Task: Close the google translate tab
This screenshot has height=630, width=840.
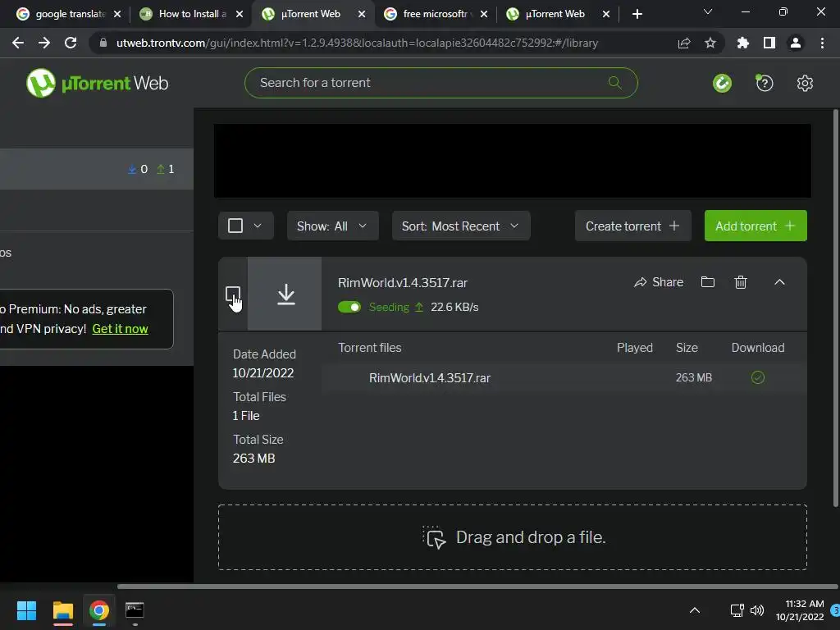Action: pos(117,14)
